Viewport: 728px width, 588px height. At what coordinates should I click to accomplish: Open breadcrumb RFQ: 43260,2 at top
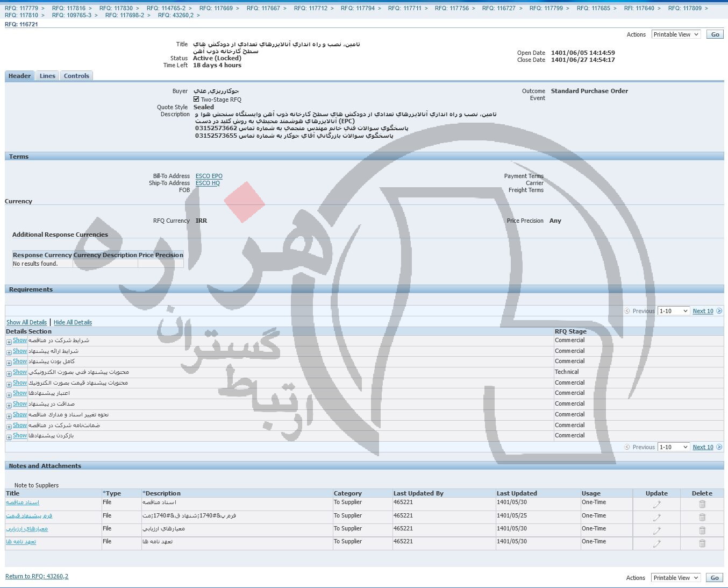click(176, 15)
